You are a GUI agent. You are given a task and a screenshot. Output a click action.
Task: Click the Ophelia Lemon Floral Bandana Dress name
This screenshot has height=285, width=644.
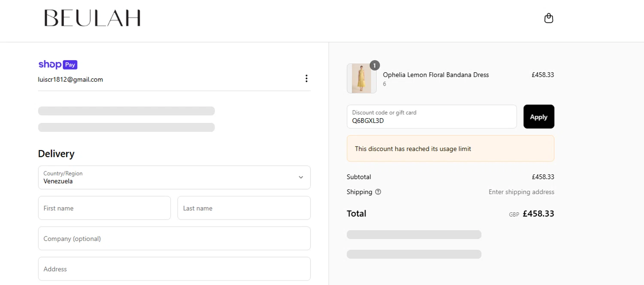(x=436, y=75)
